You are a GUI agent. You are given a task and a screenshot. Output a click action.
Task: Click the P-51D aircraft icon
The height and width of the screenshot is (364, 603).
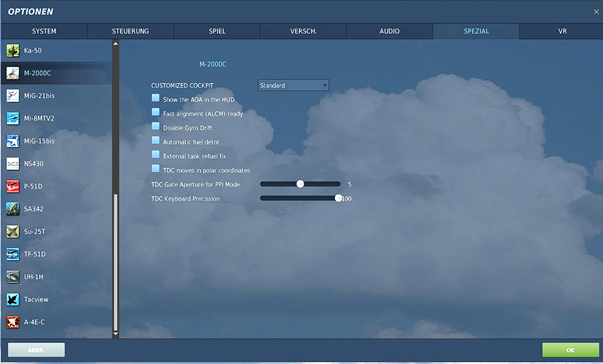[x=13, y=186]
